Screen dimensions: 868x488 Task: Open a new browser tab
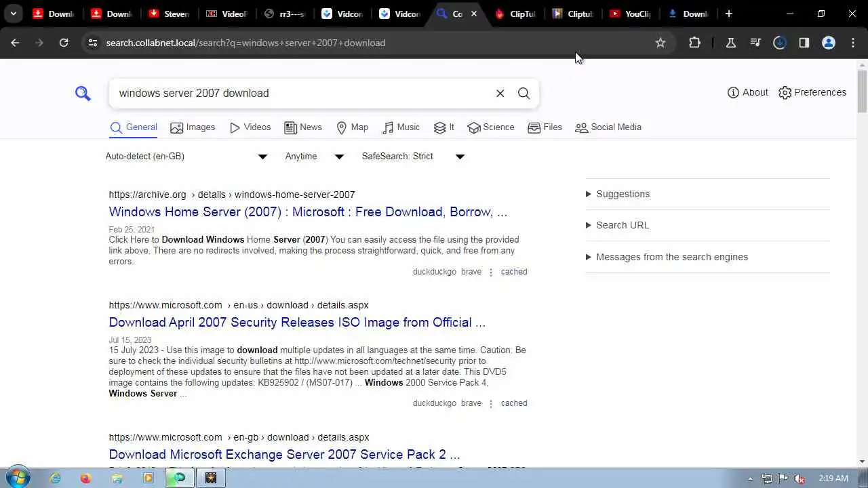coord(729,14)
